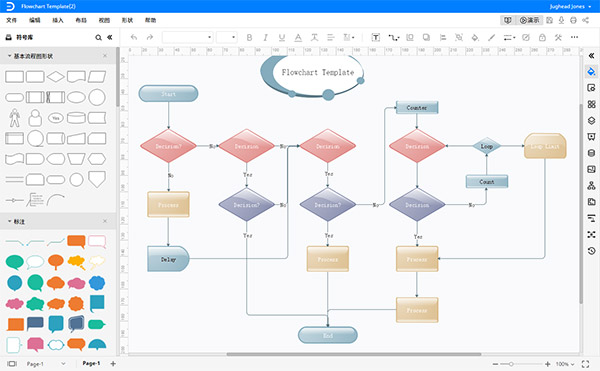Select the text box tool
Screen dimensions: 600x371
pyautogui.click(x=375, y=37)
